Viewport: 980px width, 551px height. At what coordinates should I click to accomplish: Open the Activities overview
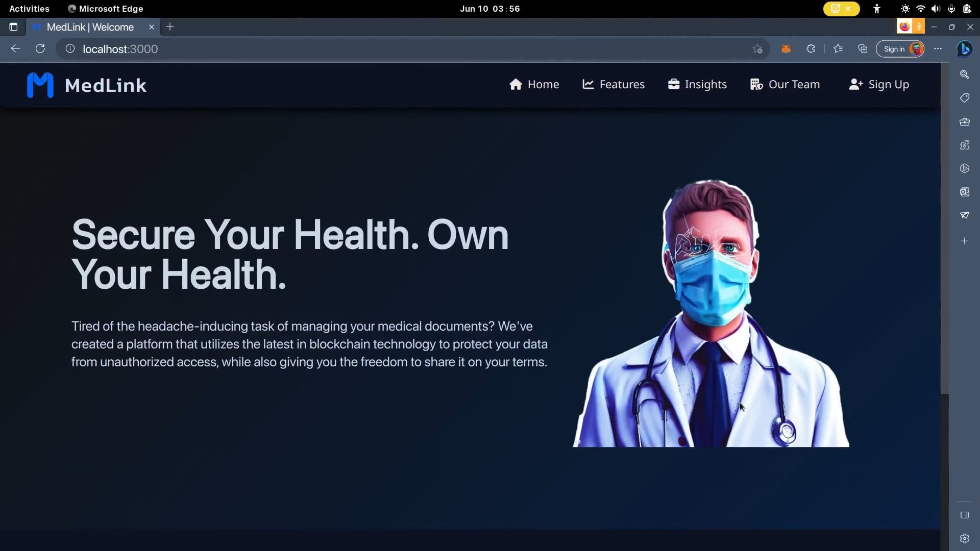[29, 9]
